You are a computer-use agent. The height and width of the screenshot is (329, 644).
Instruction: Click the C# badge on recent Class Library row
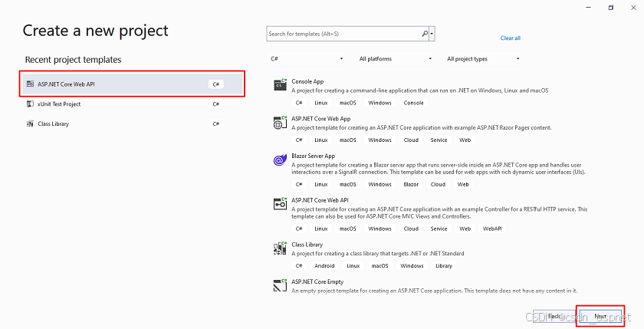215,123
